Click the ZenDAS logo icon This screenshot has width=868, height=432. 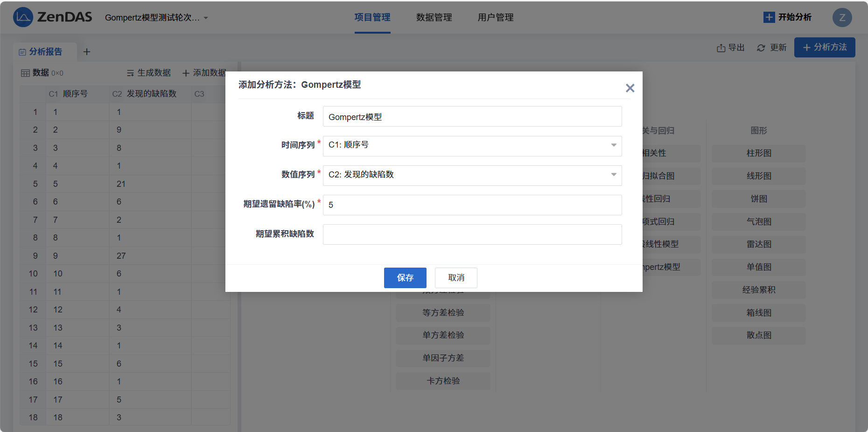point(23,17)
